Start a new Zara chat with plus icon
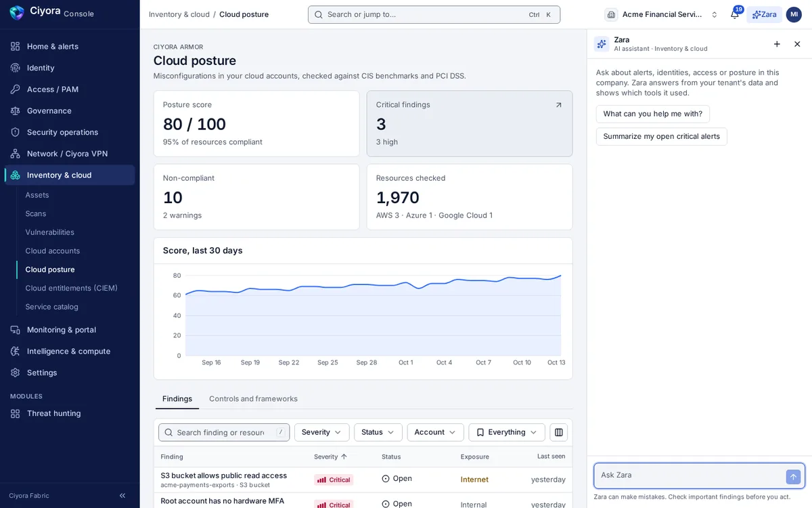 [777, 44]
